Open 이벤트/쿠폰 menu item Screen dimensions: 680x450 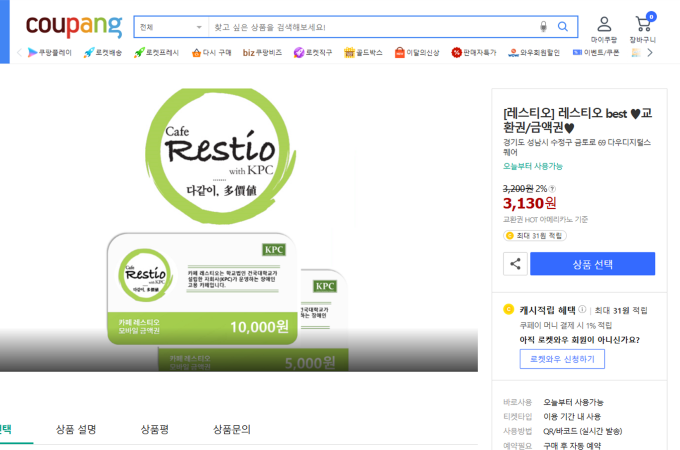coord(595,52)
